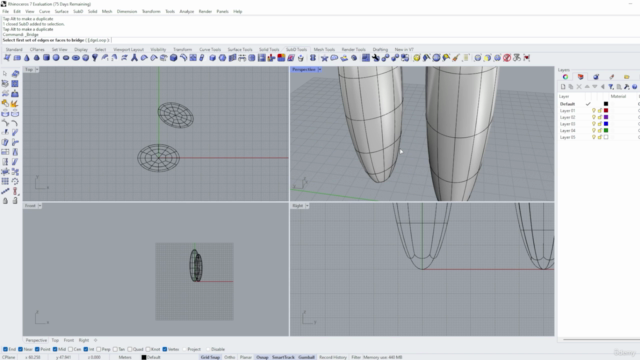Screen dimensions: 640x360
Task: Switch to the Mesh Tools toolbar tab
Action: (324, 49)
